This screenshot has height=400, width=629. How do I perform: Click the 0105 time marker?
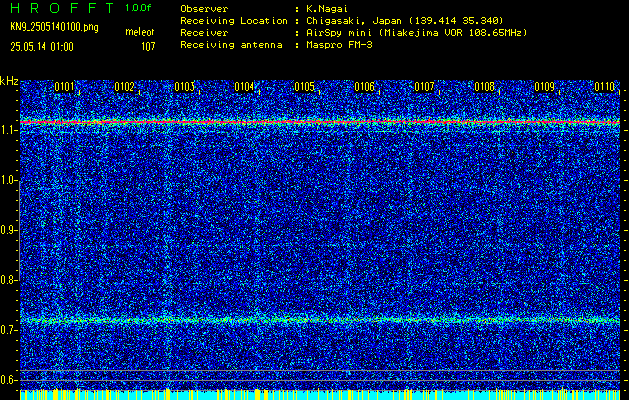click(304, 87)
